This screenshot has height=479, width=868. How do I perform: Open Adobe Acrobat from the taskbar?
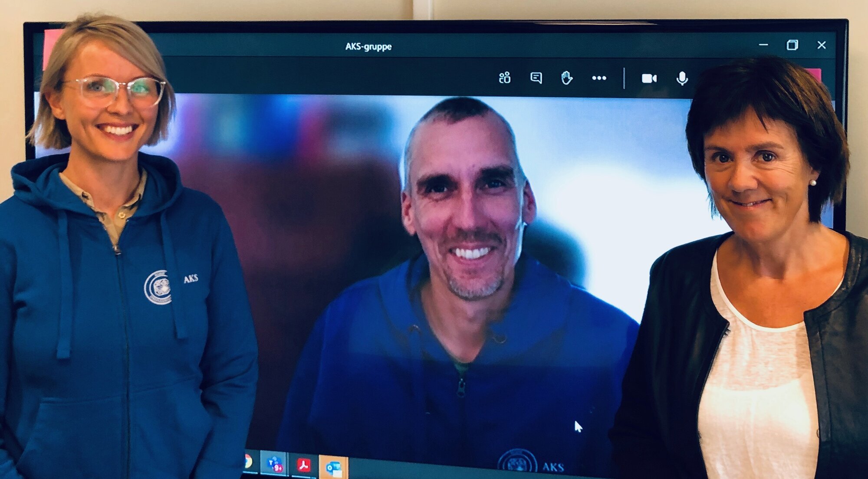[x=303, y=466]
